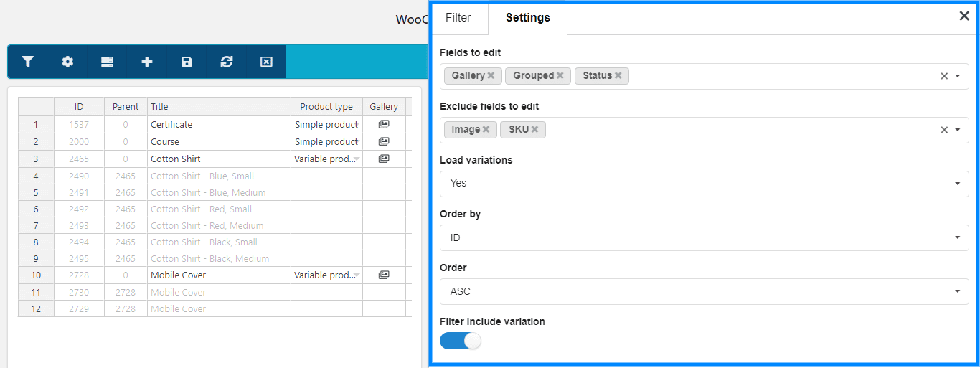Open the Order ASC dropdown
The height and width of the screenshot is (368, 980).
coord(705,291)
